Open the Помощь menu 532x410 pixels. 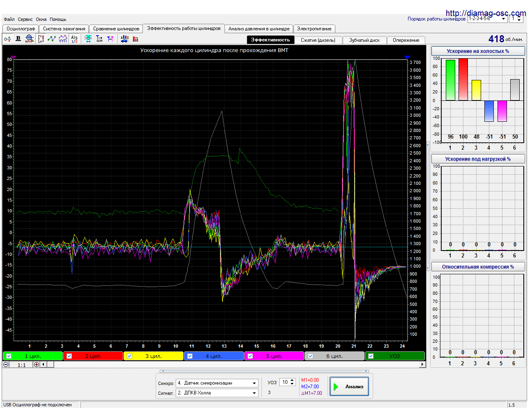click(x=58, y=19)
